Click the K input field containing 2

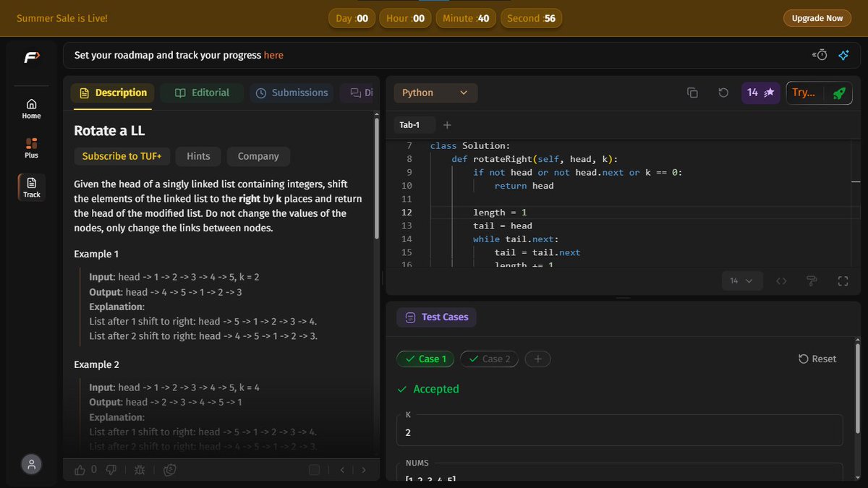tap(619, 432)
